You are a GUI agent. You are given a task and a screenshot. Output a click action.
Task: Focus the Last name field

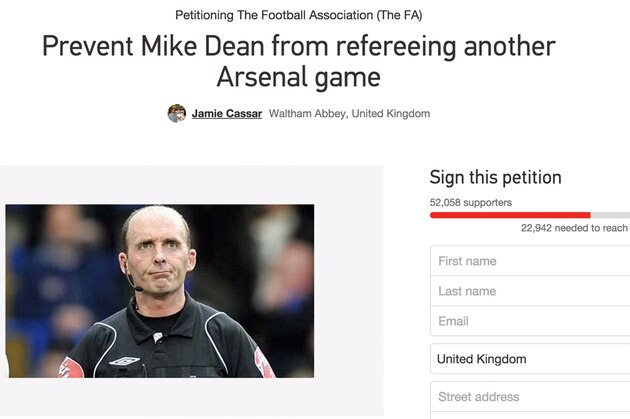click(x=530, y=291)
